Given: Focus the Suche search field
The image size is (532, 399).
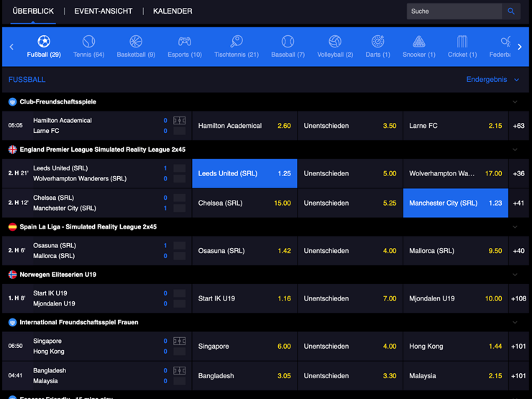Looking at the screenshot, I should (x=454, y=12).
